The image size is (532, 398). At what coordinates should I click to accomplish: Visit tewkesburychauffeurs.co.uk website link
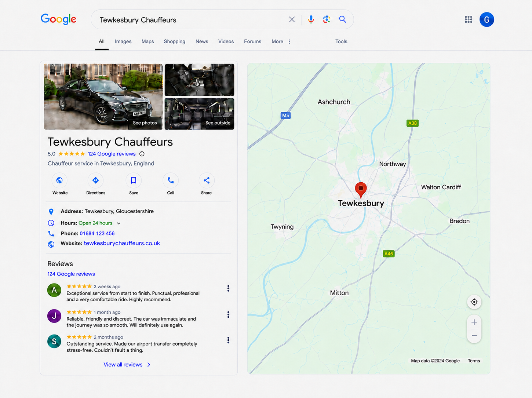click(x=122, y=243)
